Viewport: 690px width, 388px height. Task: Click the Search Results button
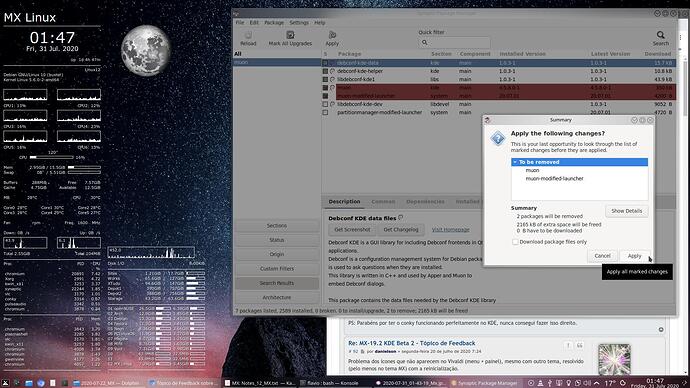pyautogui.click(x=276, y=283)
